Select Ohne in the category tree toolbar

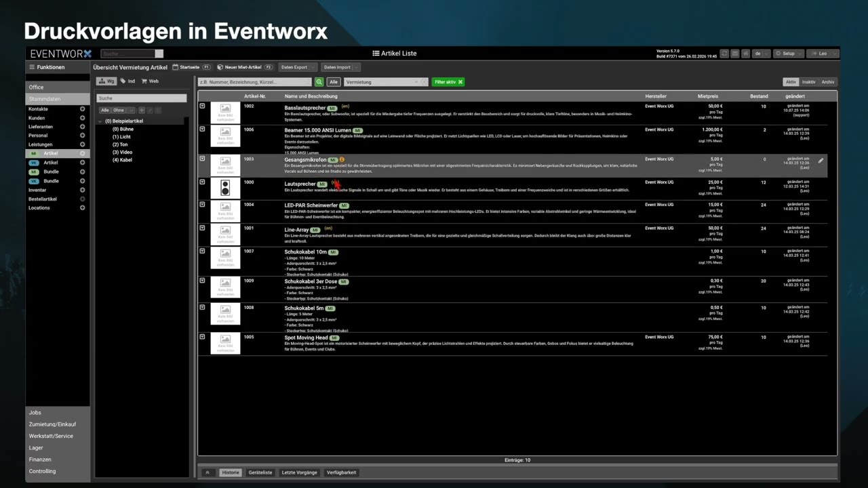point(119,110)
